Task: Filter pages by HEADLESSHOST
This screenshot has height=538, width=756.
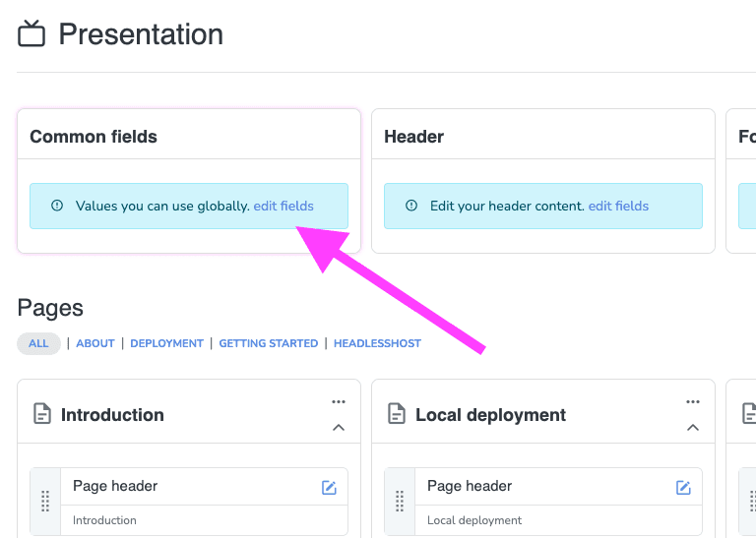Action: (x=377, y=343)
